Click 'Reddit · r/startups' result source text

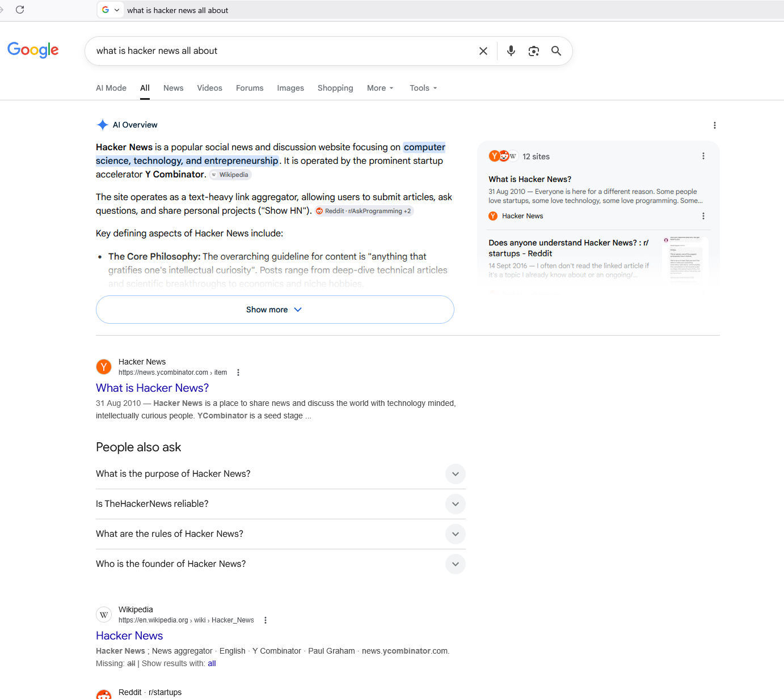point(150,692)
